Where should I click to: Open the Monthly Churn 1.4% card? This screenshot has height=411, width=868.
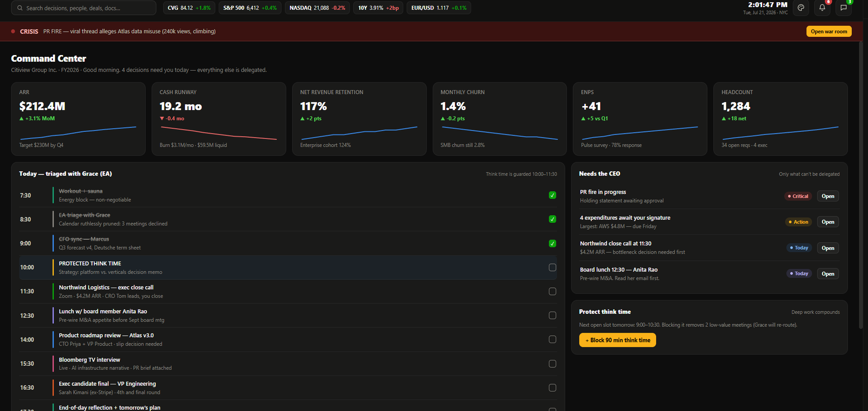(500, 119)
